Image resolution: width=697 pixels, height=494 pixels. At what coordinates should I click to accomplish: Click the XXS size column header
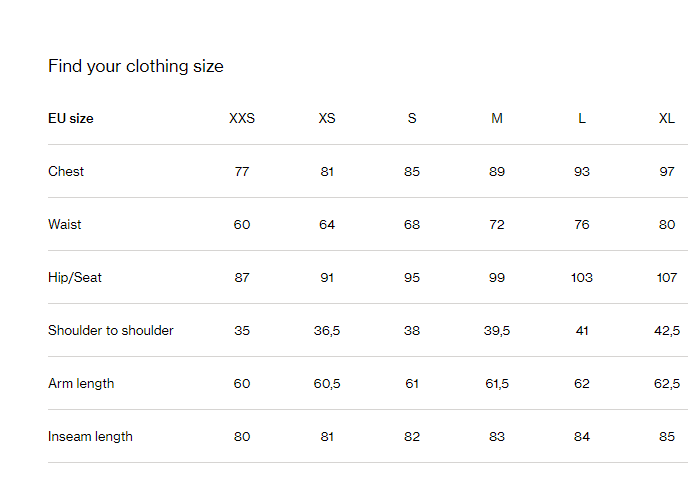point(242,118)
